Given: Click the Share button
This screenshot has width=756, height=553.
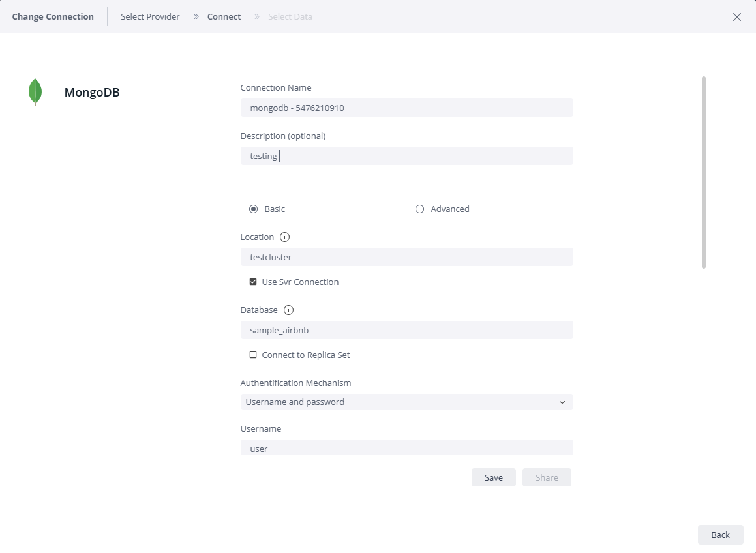Looking at the screenshot, I should click(x=547, y=477).
